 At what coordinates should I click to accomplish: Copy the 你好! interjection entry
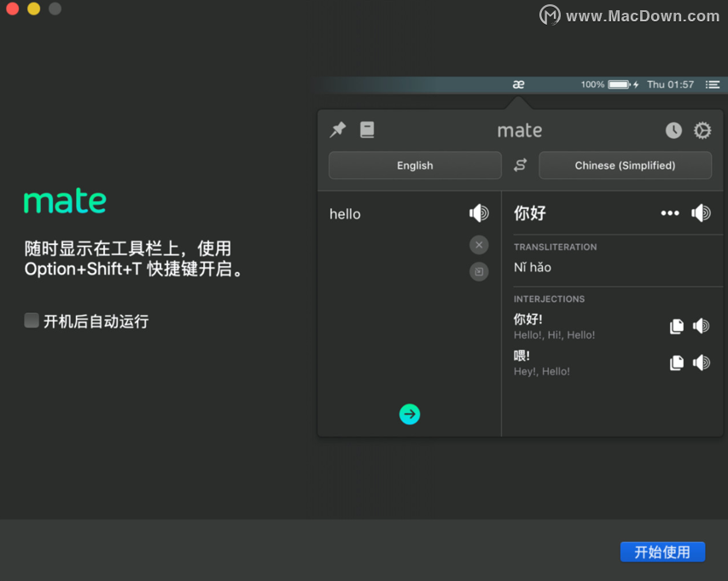click(x=677, y=326)
